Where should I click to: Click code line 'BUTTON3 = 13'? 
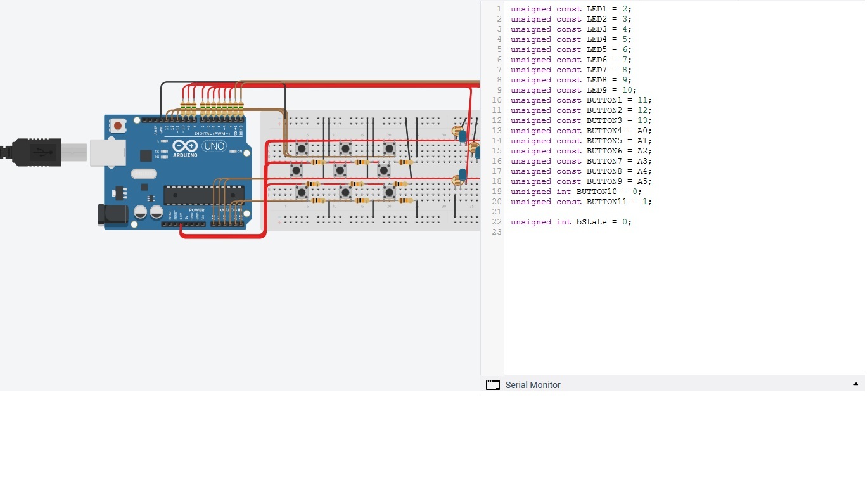581,120
